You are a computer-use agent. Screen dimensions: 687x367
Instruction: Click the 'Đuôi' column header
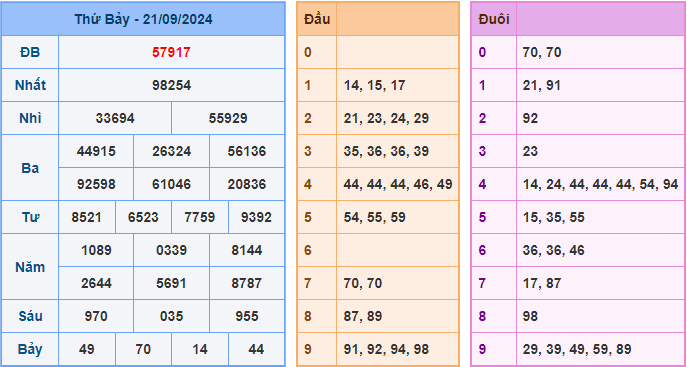point(494,19)
